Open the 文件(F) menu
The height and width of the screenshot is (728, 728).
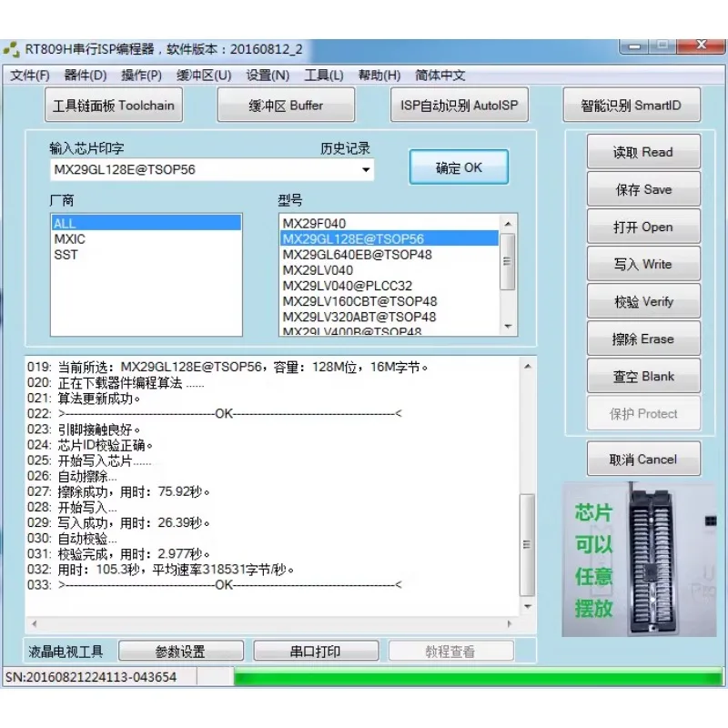point(30,76)
